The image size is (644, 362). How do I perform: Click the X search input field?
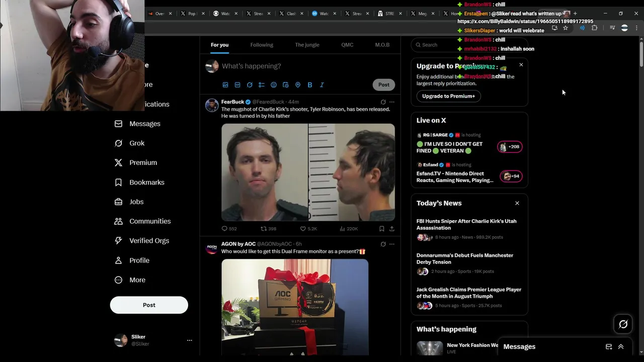pos(469,45)
